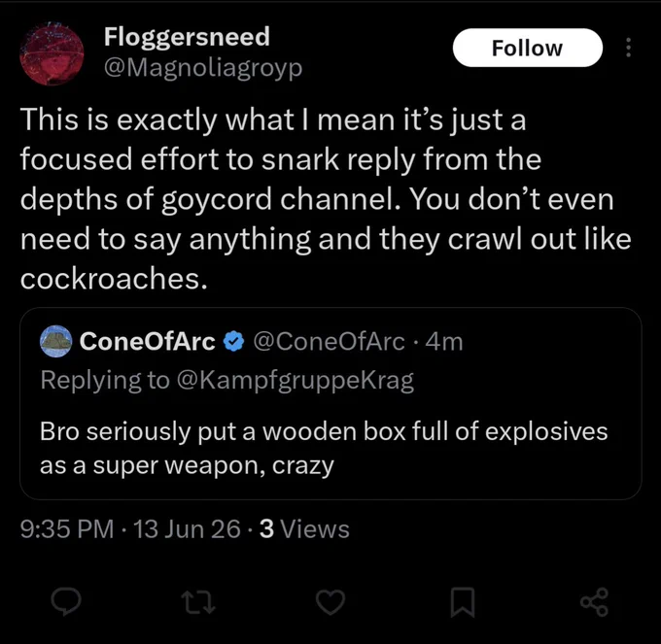Open the Floggersneed display name profile
The height and width of the screenshot is (644, 661).
tap(187, 36)
